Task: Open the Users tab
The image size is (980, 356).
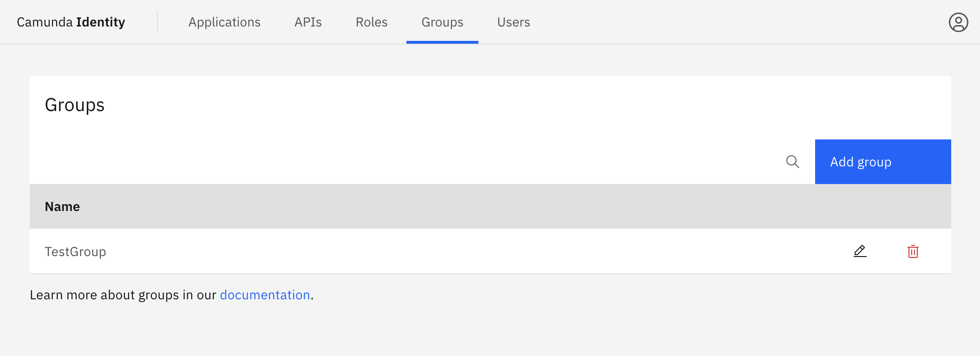Action: point(513,22)
